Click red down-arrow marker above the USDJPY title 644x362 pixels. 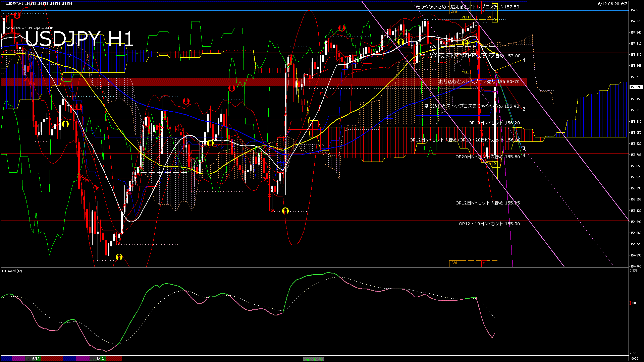(17, 15)
